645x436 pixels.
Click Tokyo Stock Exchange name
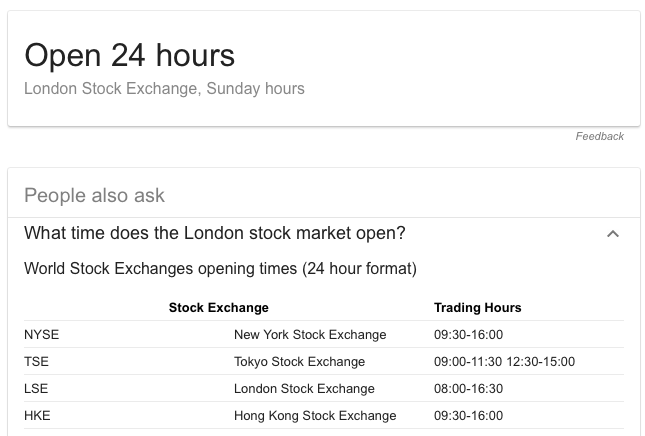tap(299, 362)
